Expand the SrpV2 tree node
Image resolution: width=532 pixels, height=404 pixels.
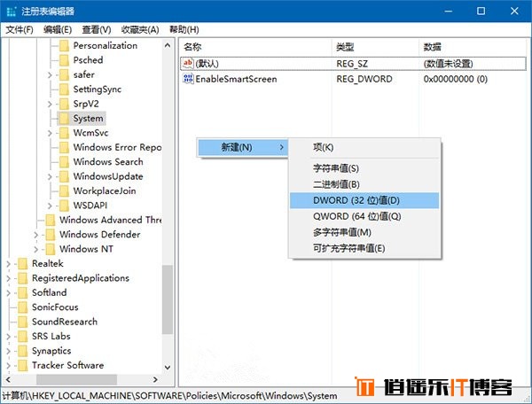[x=50, y=104]
